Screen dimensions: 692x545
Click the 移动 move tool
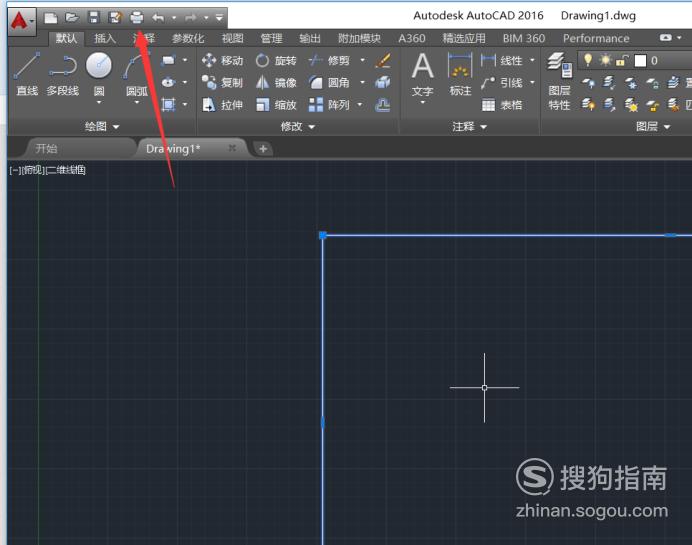tap(222, 60)
